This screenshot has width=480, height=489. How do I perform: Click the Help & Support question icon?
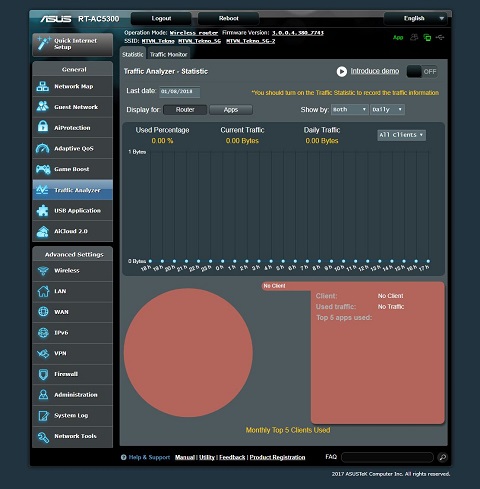click(x=124, y=457)
